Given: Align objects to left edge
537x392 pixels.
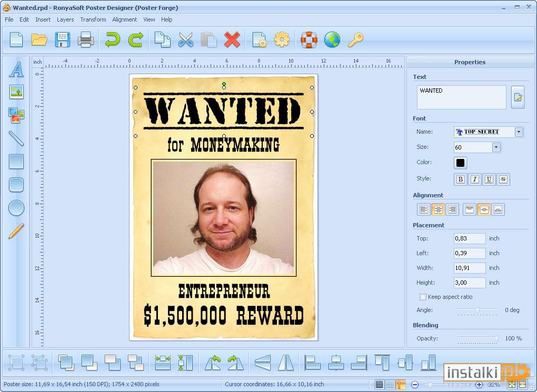Looking at the screenshot, I should click(x=313, y=362).
